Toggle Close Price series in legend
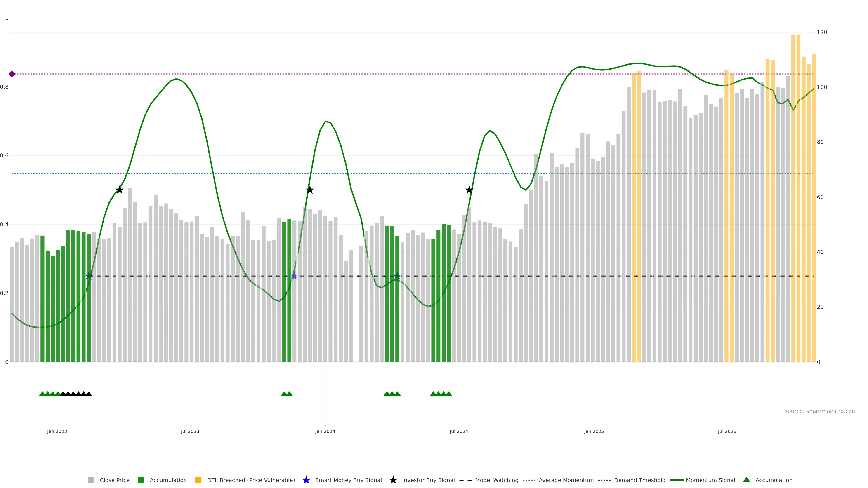Screen dimensions: 868x488 (x=114, y=480)
